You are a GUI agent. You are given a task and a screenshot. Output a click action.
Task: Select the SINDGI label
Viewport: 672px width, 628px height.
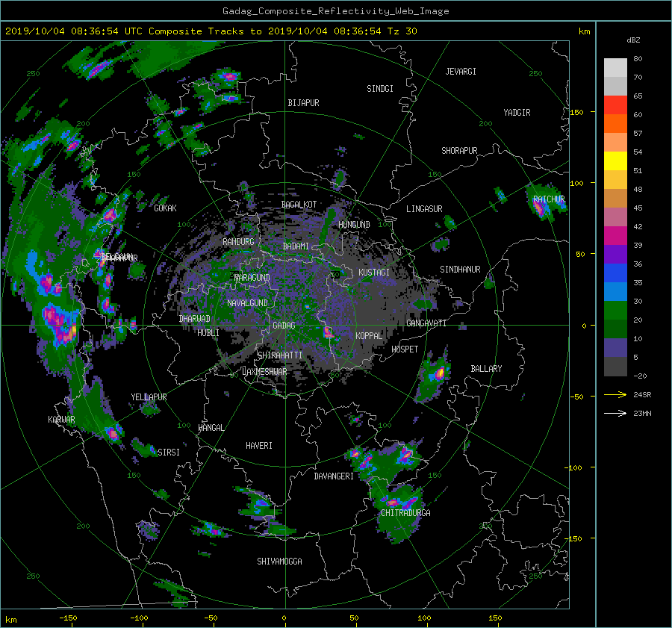click(380, 89)
